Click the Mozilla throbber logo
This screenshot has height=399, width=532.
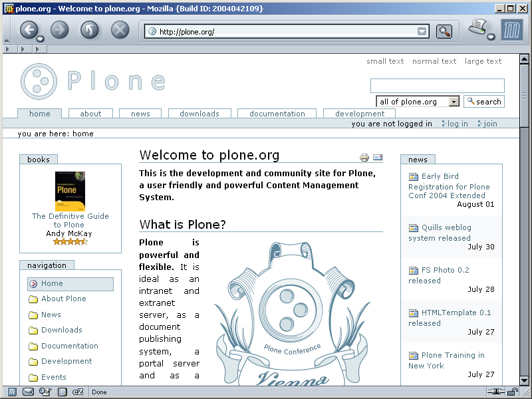[x=512, y=30]
